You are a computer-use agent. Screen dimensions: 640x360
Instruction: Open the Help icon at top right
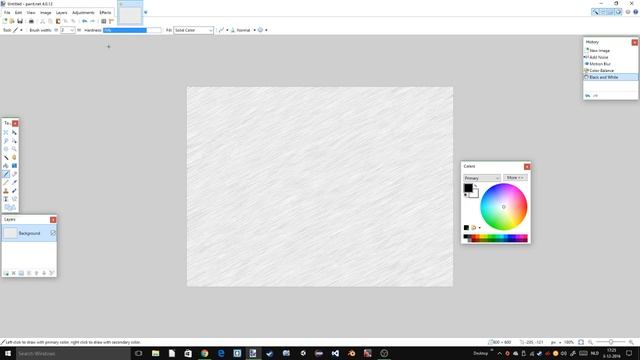[x=636, y=12]
